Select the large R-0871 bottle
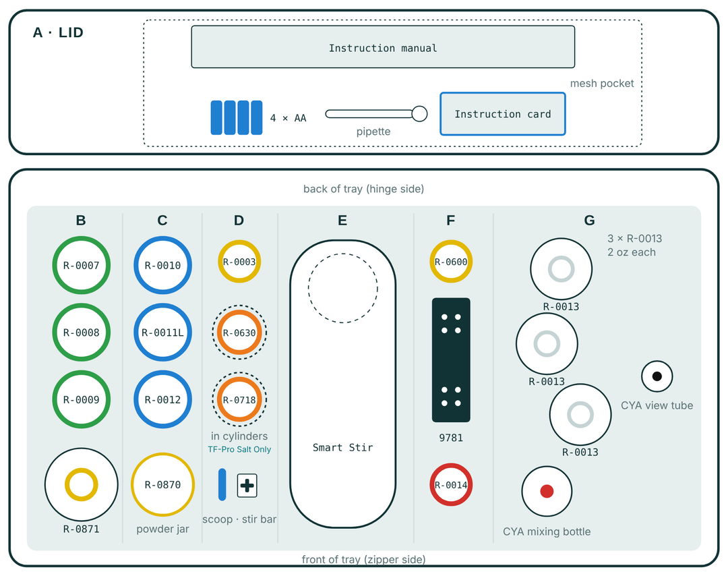This screenshot has height=576, width=728. [x=82, y=484]
